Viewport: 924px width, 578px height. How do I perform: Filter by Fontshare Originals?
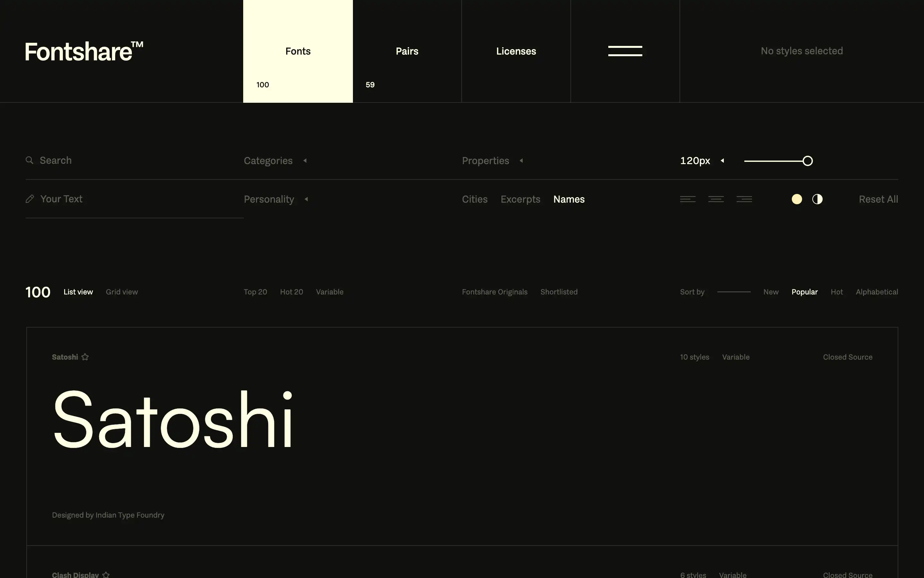click(x=495, y=292)
